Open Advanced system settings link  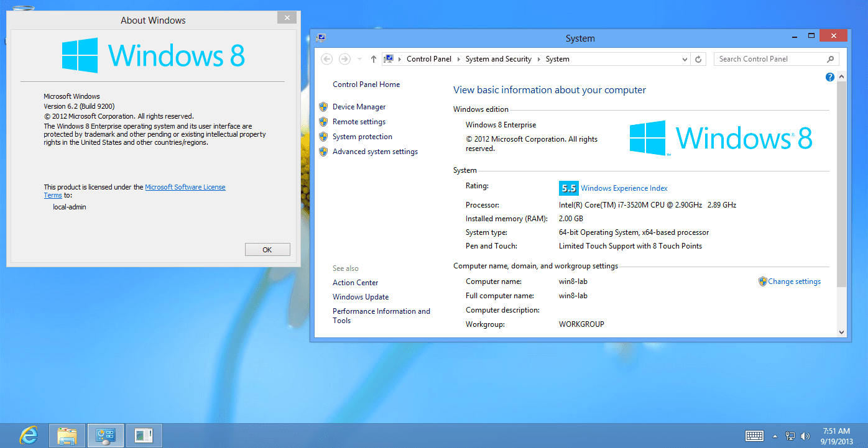point(375,152)
